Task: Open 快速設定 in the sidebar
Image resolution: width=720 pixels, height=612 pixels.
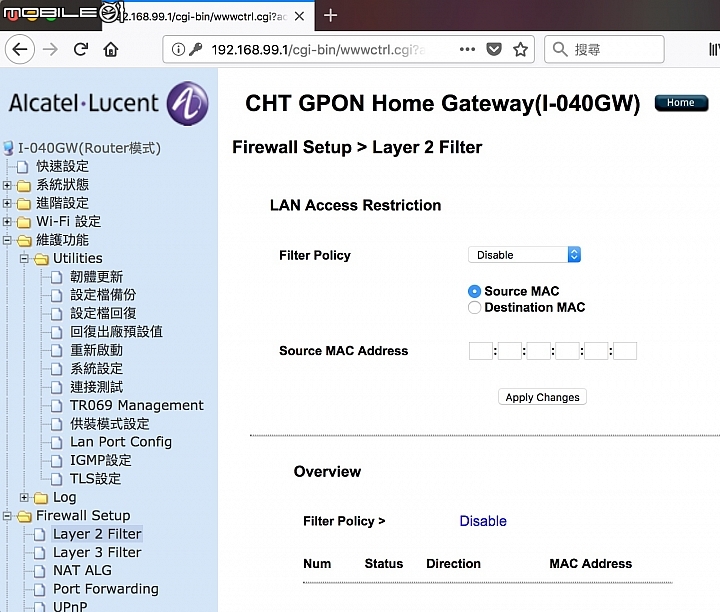Action: tap(62, 166)
